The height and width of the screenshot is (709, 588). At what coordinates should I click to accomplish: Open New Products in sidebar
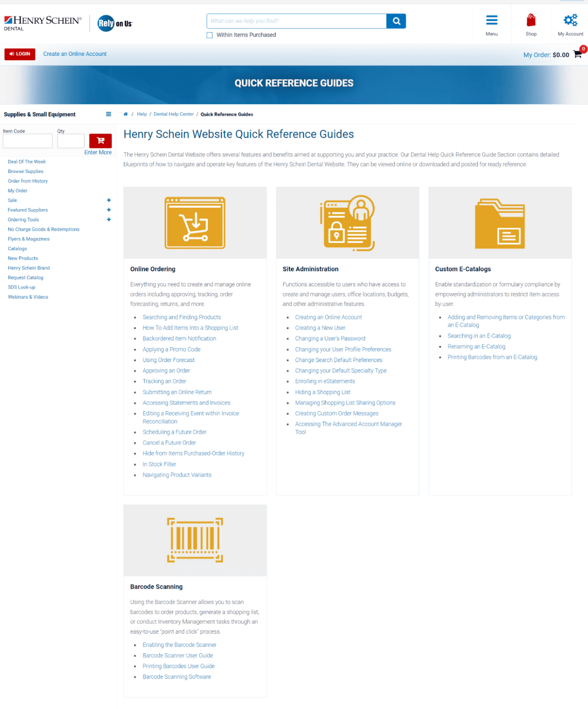point(23,258)
